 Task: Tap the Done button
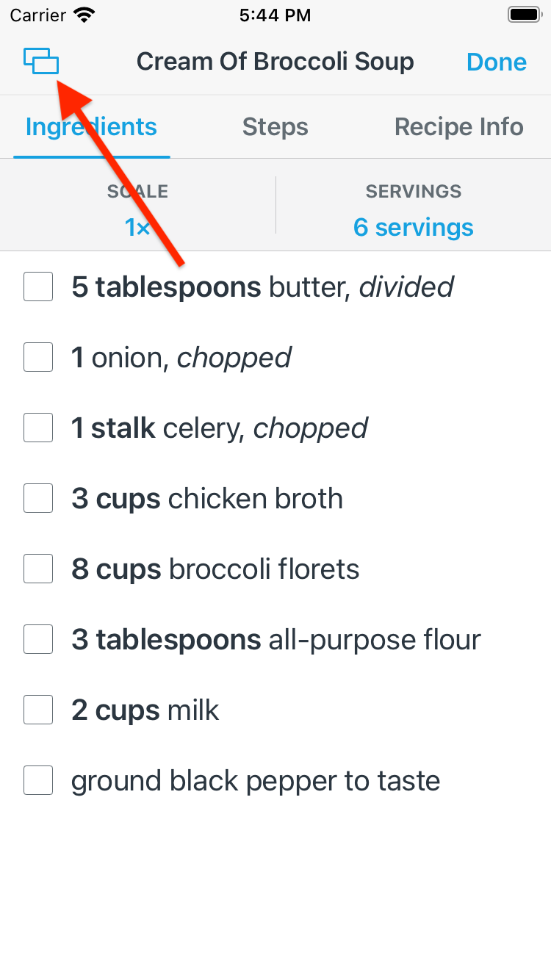pyautogui.click(x=497, y=62)
